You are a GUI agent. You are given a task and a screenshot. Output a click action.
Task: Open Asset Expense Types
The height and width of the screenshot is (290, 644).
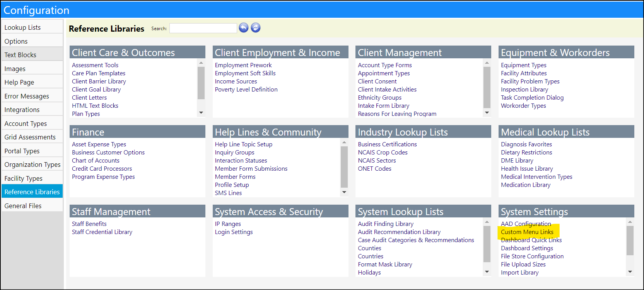[99, 144]
